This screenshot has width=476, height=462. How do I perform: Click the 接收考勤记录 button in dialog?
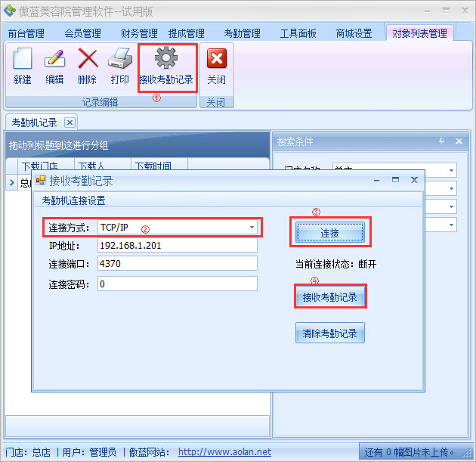pyautogui.click(x=330, y=296)
